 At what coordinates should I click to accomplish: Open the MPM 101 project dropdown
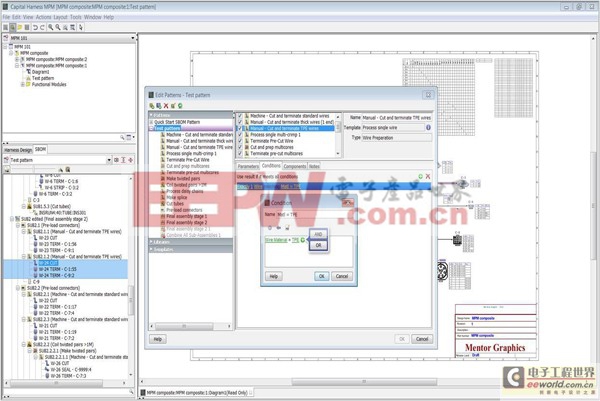click(x=132, y=38)
